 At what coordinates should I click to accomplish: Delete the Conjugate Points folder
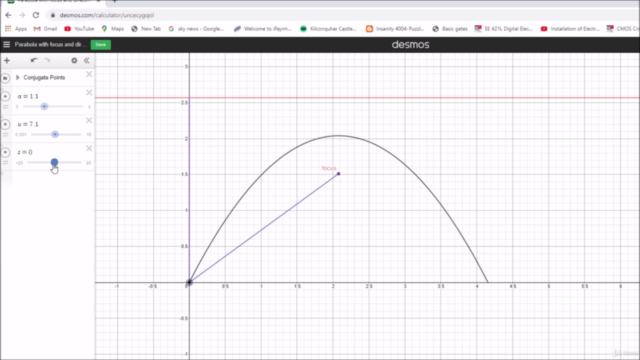tap(89, 74)
